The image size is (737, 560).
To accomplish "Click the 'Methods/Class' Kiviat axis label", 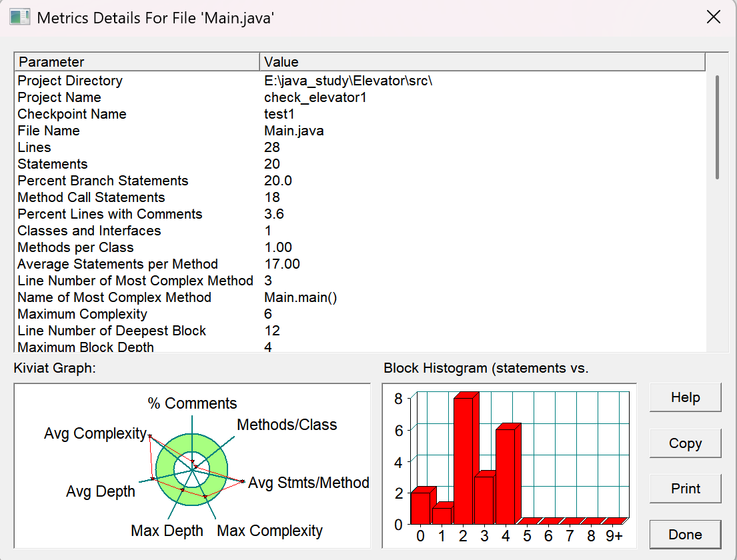I will [287, 425].
